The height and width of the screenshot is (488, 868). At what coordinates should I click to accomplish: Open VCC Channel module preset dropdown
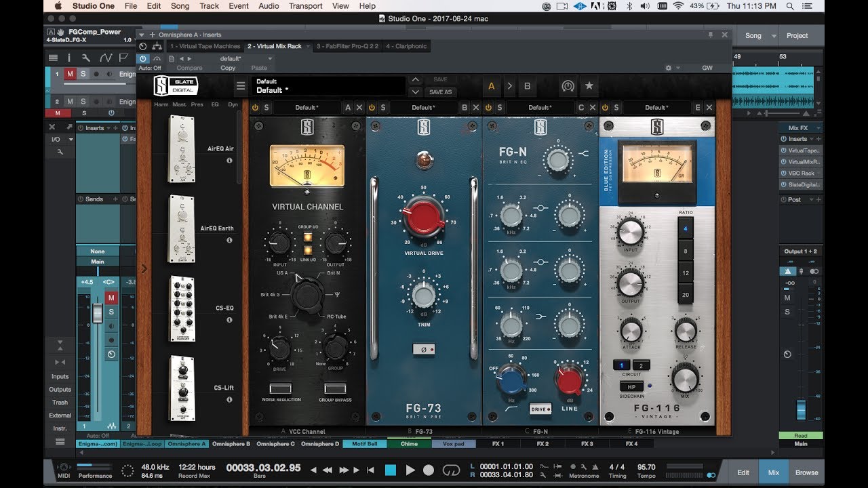click(x=307, y=108)
